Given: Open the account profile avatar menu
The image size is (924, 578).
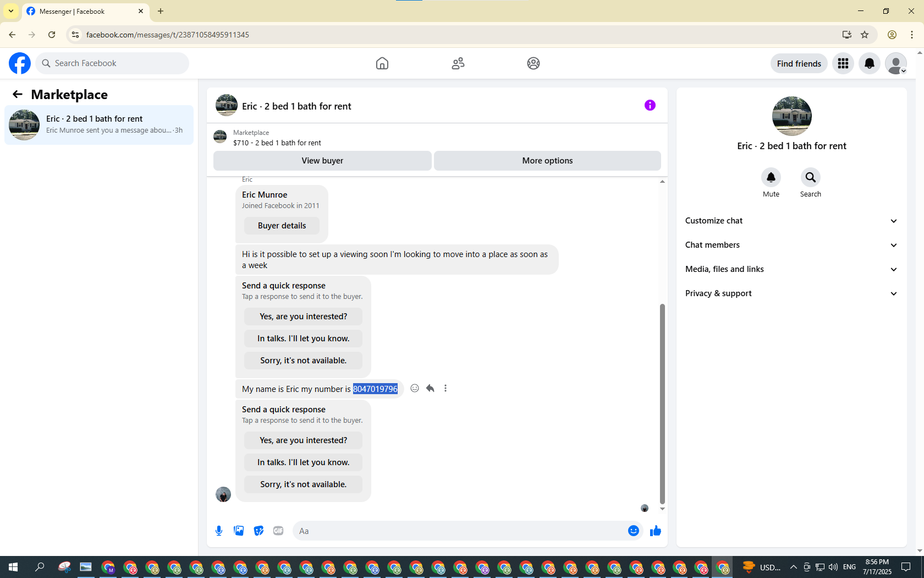Looking at the screenshot, I should tap(896, 63).
